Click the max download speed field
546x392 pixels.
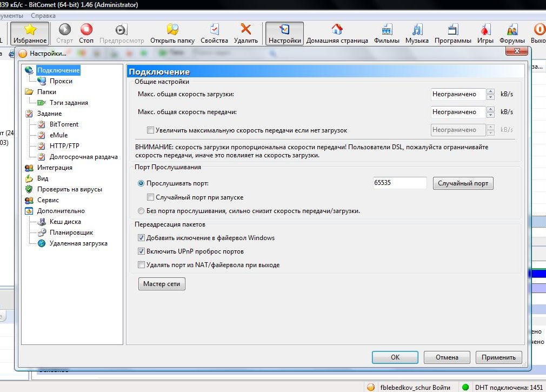click(458, 94)
